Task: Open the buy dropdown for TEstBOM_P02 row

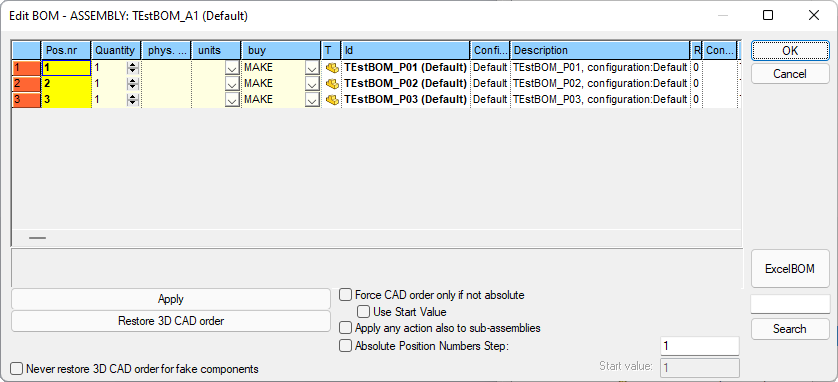Action: pyautogui.click(x=312, y=84)
